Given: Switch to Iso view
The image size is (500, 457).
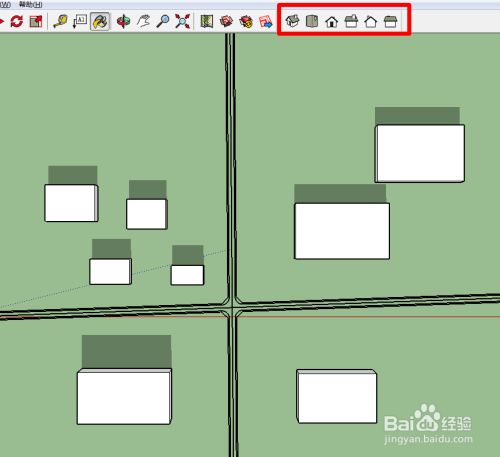Looking at the screenshot, I should coord(292,21).
